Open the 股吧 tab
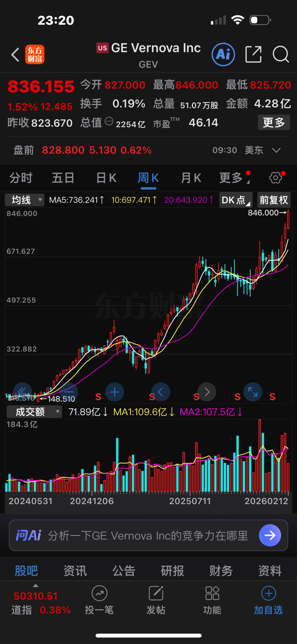 (x=26, y=570)
